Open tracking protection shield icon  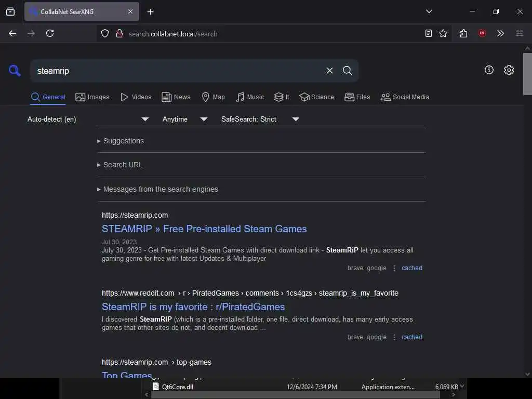[x=105, y=33]
